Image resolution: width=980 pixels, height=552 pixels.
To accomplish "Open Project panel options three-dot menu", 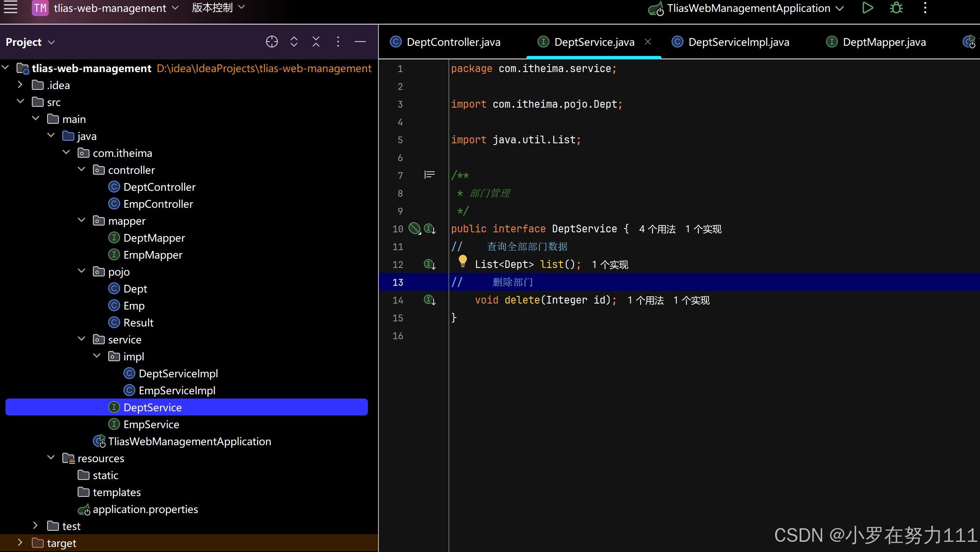I will point(338,42).
